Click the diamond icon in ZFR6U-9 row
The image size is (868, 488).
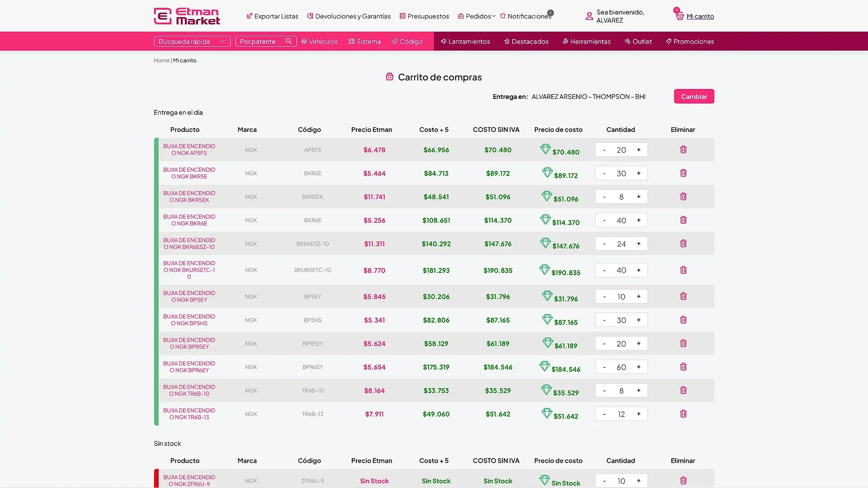pyautogui.click(x=545, y=480)
